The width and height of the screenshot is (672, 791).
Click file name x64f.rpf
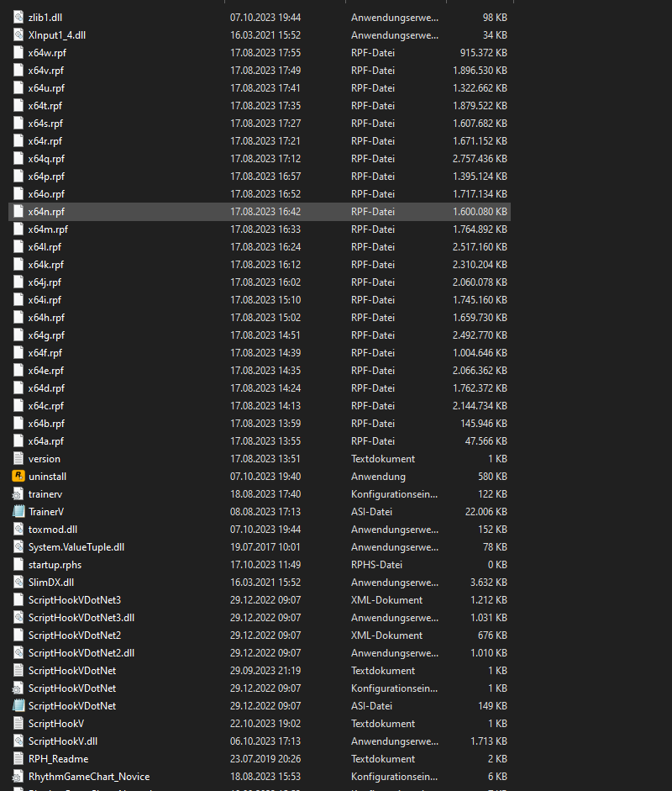point(45,352)
